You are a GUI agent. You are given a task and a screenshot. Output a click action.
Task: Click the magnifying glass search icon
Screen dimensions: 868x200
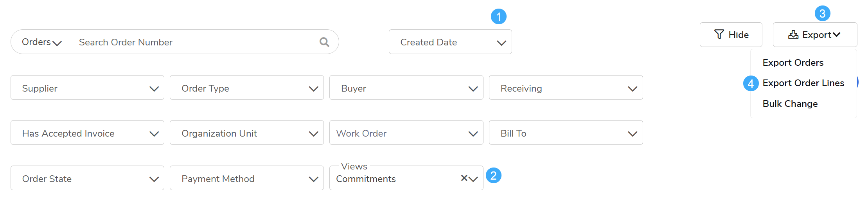[324, 42]
